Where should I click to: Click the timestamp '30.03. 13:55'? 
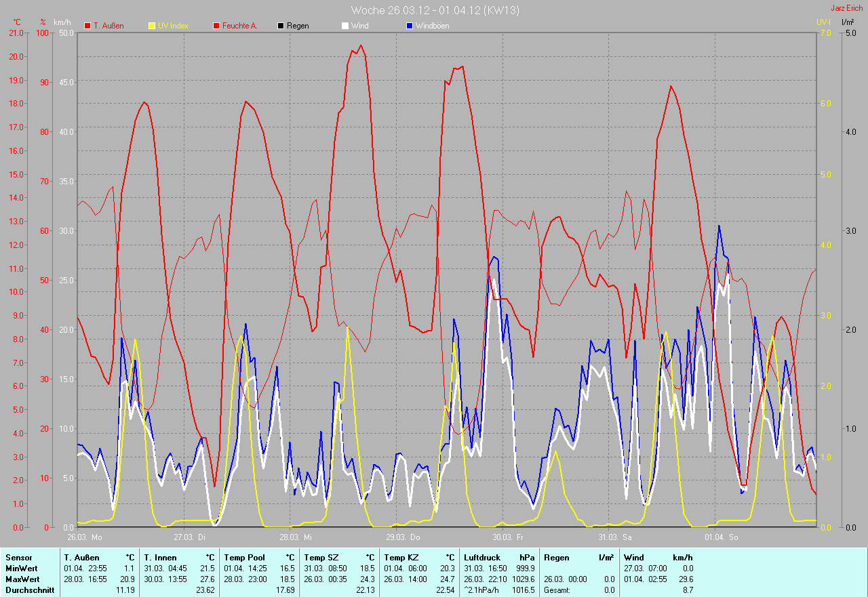tap(165, 579)
